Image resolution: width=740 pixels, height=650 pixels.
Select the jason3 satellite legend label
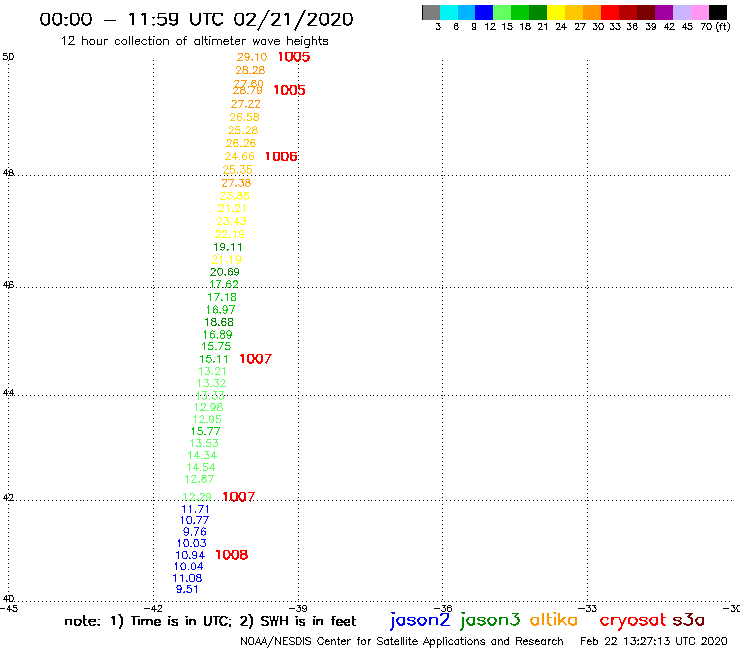coord(490,620)
